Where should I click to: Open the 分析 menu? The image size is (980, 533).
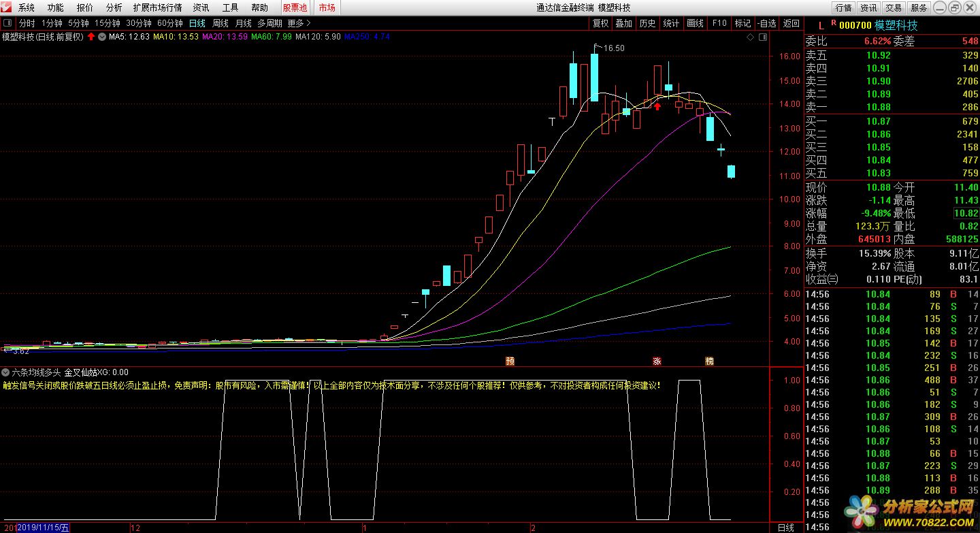point(114,7)
